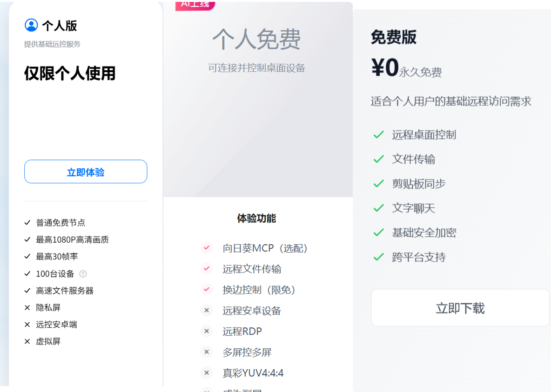Click the 基础安全加密 feature text

click(x=424, y=233)
